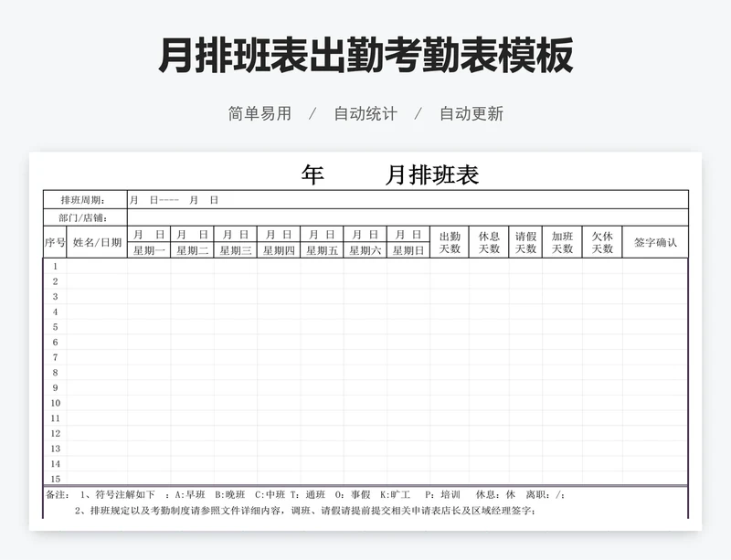Screen dimensions: 731x560
Task: Select the 出勤天数 column header
Action: pos(450,242)
